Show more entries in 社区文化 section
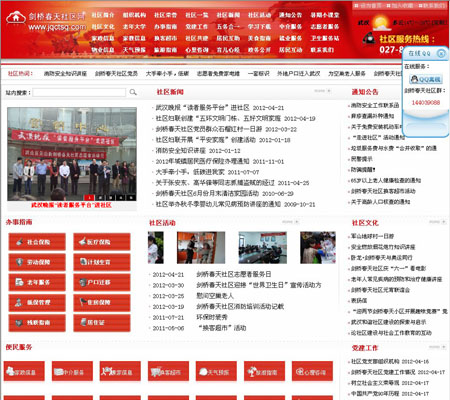 point(437,222)
